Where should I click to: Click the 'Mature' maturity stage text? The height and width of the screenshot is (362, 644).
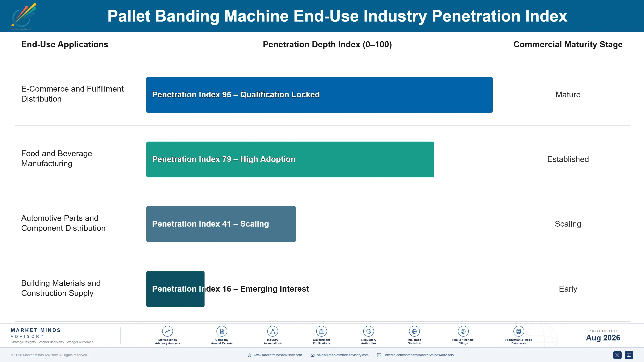568,95
